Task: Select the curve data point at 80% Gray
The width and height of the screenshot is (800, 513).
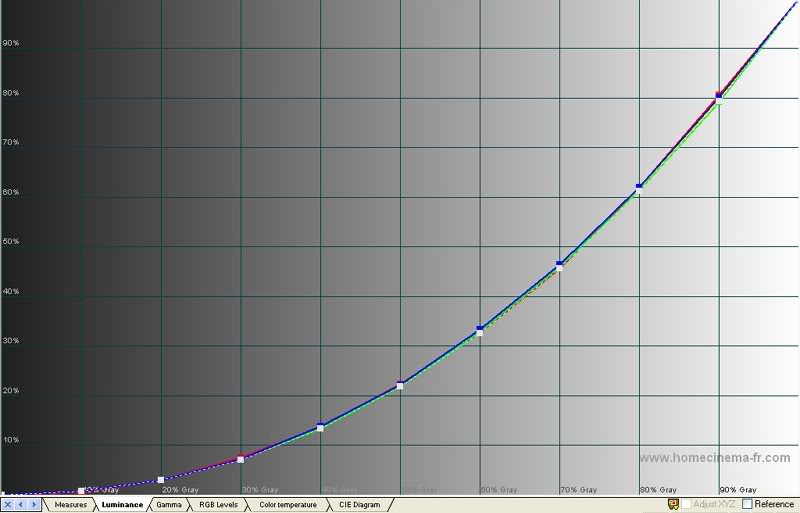Action: coord(639,187)
